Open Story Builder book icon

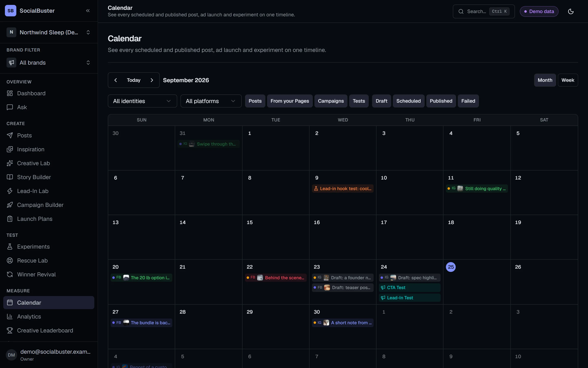point(10,177)
